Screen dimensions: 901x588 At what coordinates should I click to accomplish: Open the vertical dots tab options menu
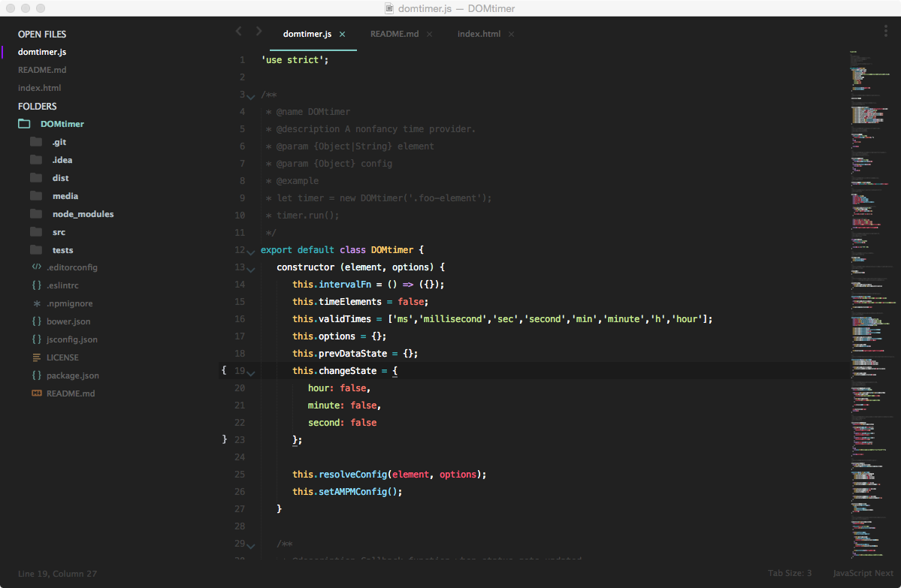click(x=885, y=31)
